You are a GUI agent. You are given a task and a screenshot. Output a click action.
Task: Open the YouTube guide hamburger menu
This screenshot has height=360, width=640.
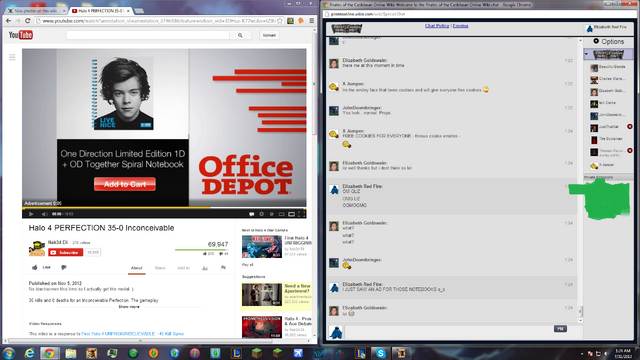(x=12, y=57)
